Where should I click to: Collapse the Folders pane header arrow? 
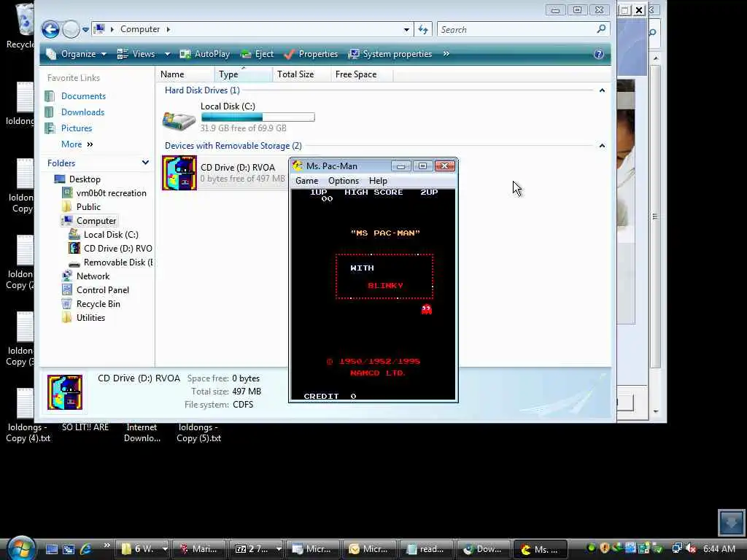(x=145, y=163)
